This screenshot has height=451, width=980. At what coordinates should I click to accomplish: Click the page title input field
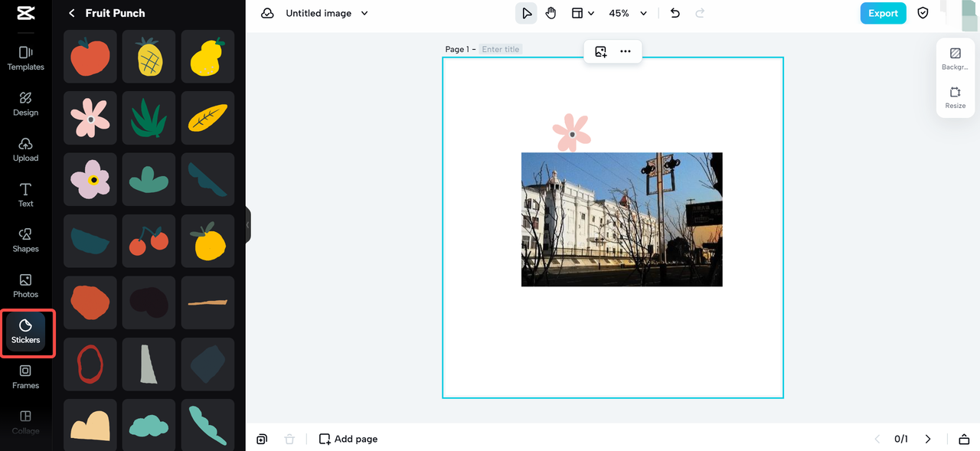click(x=501, y=49)
